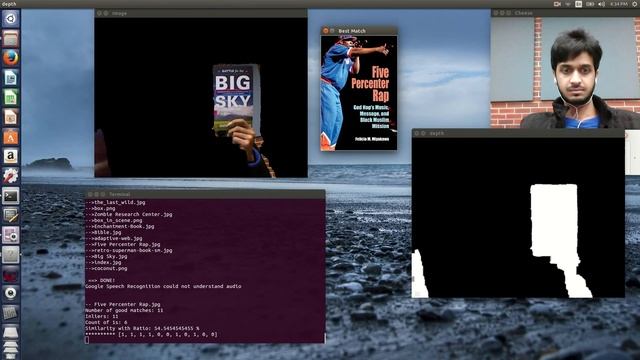Select '-->Big Sky.jpg' line in Terminal

(x=106, y=256)
